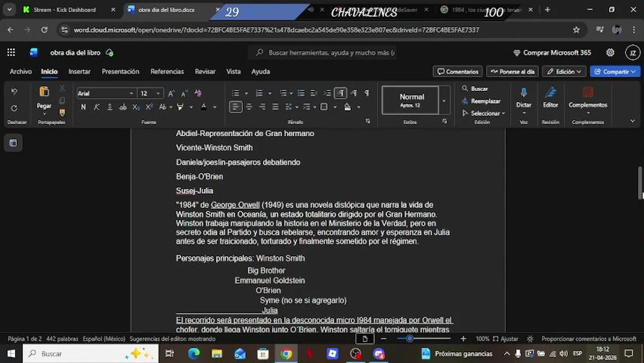This screenshot has width=644, height=363.
Task: Select the Format Painter brush icon
Action: (x=62, y=112)
